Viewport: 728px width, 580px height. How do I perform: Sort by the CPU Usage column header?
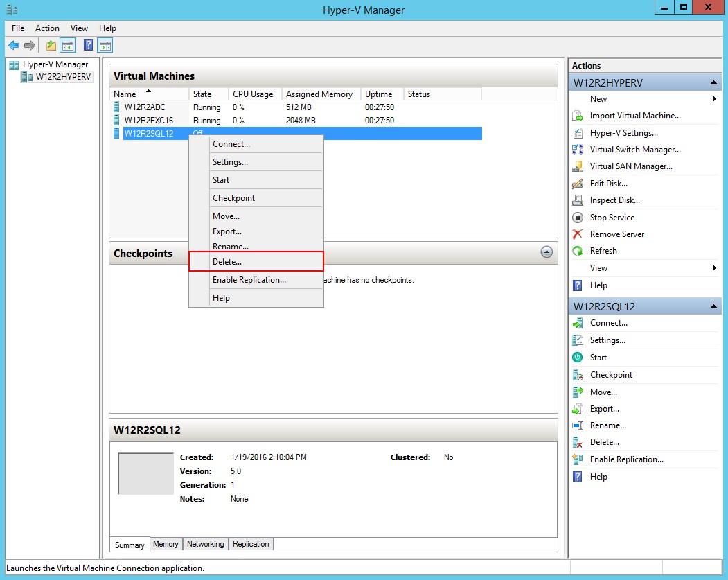coord(256,94)
